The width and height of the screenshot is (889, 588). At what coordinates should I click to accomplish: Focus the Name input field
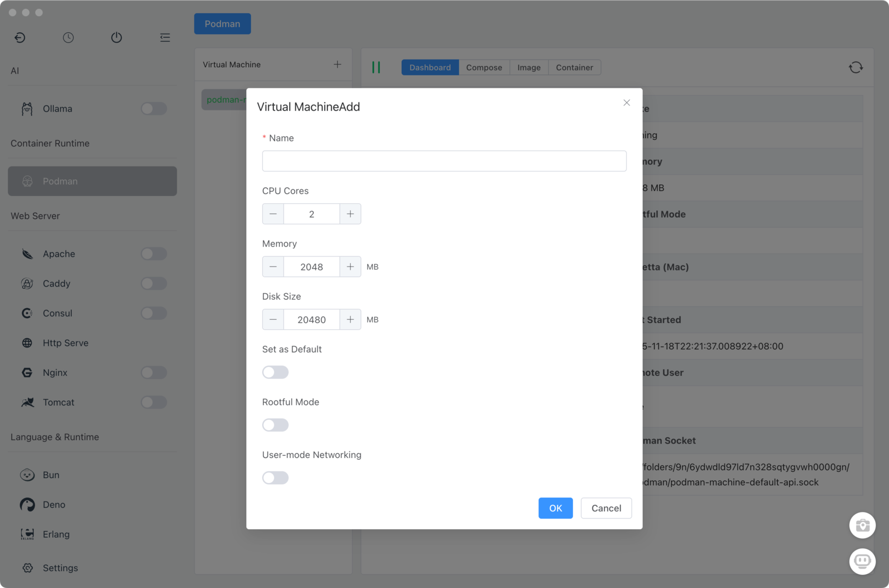(x=444, y=161)
